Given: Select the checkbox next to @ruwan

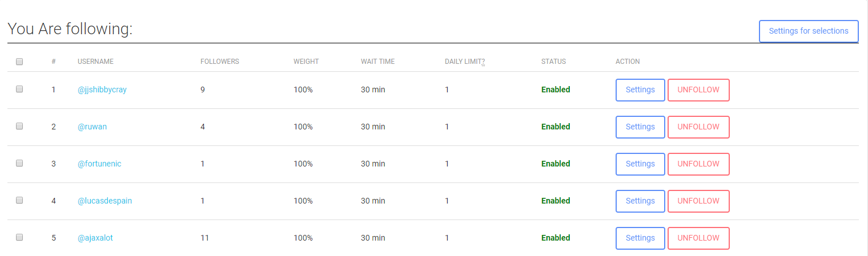Looking at the screenshot, I should 19,126.
